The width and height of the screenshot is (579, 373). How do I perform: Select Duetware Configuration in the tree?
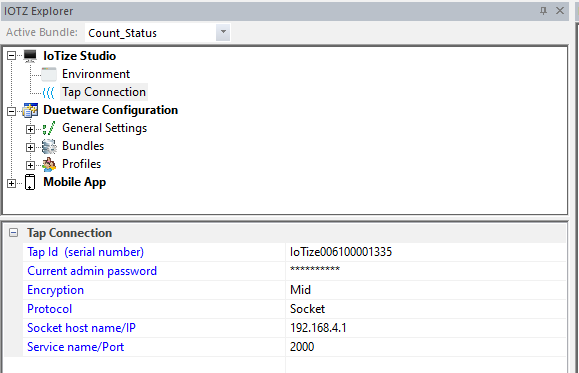110,110
